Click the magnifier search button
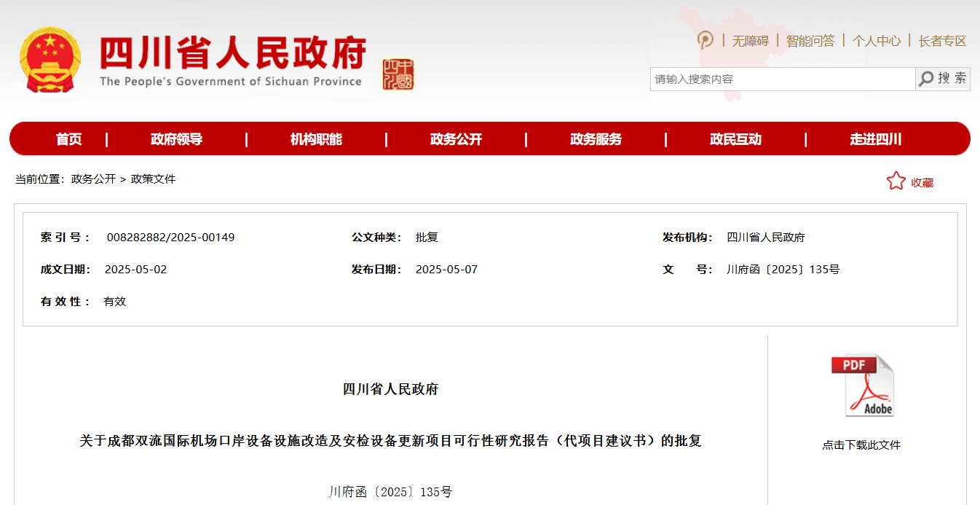The image size is (980, 505). pyautogui.click(x=942, y=79)
